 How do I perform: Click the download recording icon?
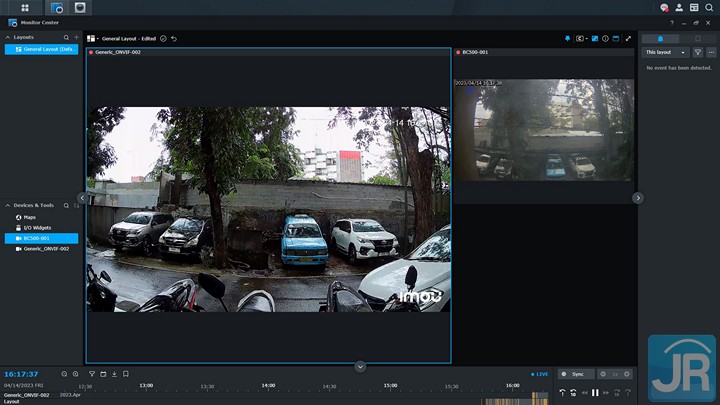[114, 374]
